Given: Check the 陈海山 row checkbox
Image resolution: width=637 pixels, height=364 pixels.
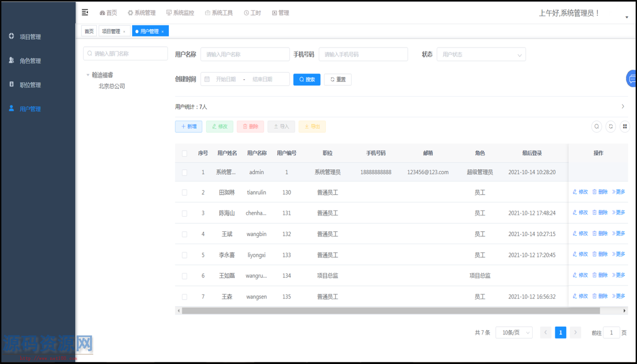Looking at the screenshot, I should tap(184, 213).
